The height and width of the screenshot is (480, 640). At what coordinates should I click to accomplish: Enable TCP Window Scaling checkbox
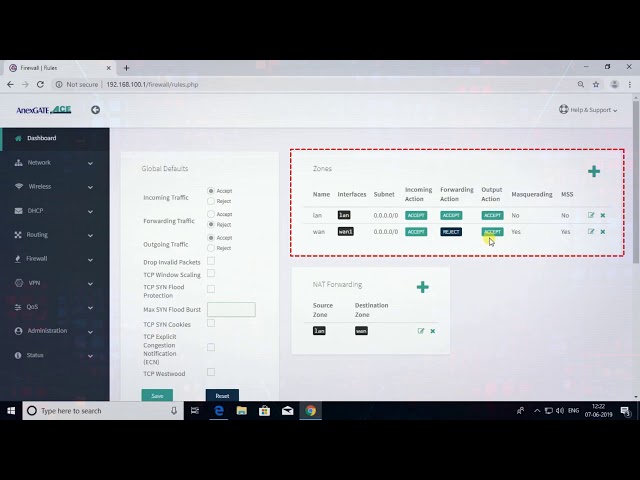211,273
